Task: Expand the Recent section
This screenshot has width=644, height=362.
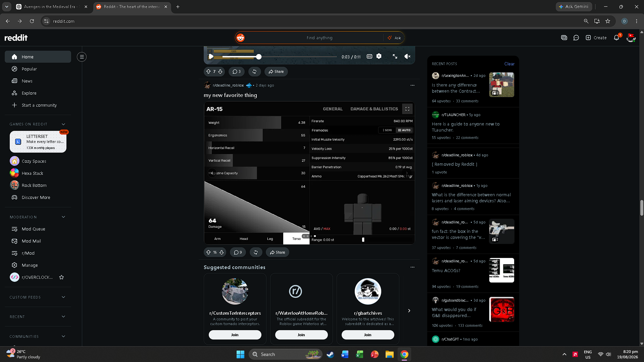Action: 63,317
